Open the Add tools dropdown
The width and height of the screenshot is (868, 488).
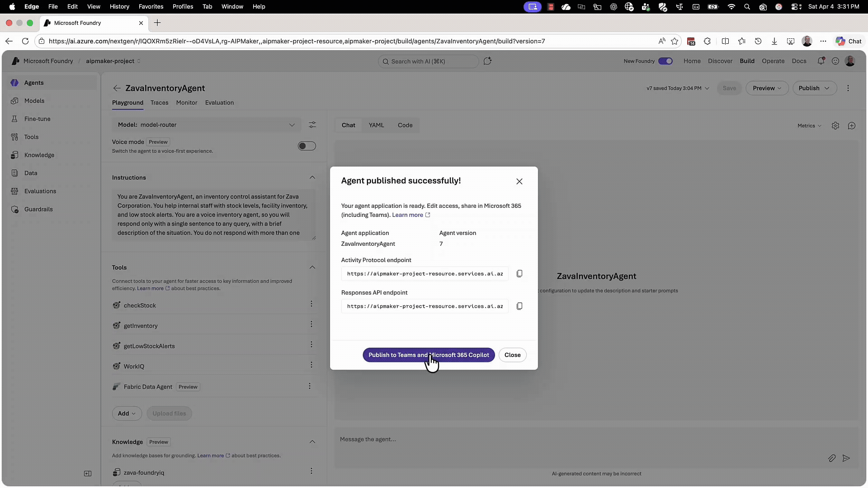[x=127, y=413]
